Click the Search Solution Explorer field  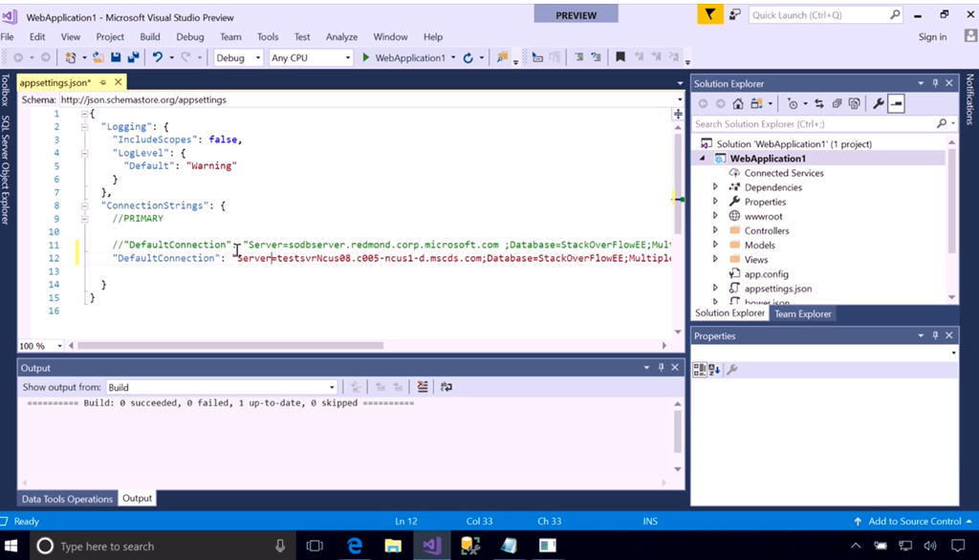tap(813, 123)
